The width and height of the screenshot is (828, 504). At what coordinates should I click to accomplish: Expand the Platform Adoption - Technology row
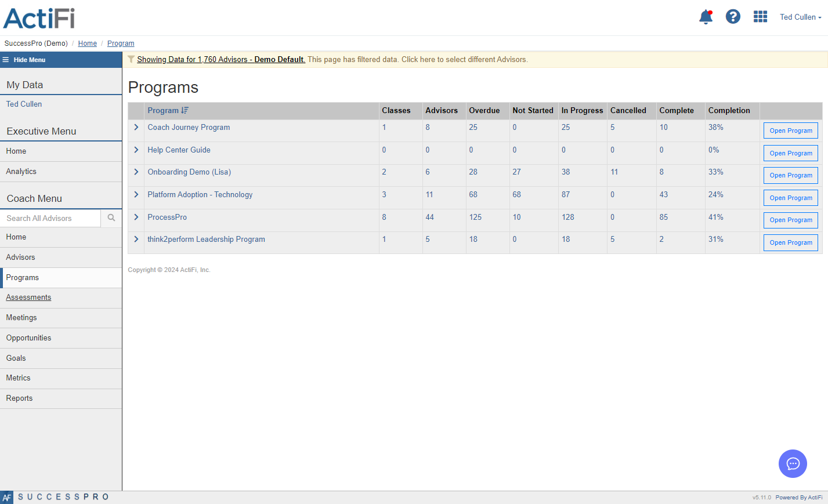[136, 194]
